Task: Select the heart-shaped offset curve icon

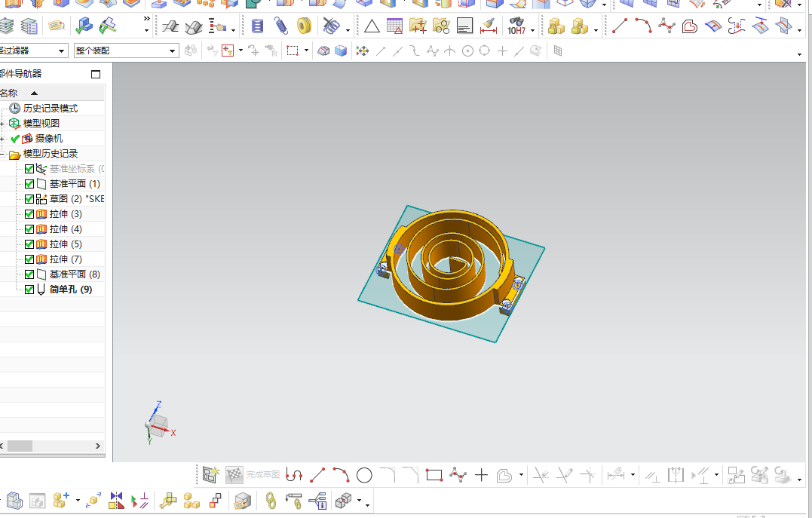Action: (x=690, y=26)
